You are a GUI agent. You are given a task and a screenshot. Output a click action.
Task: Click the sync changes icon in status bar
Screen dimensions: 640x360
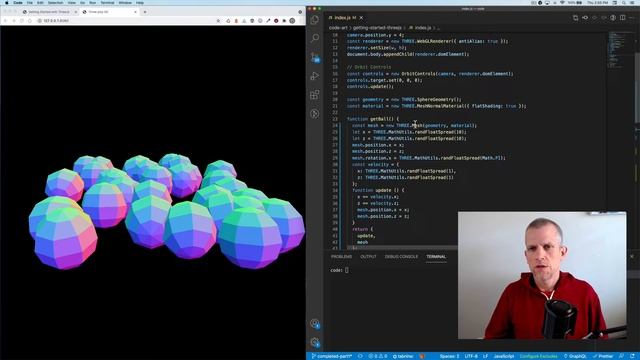tap(360, 356)
